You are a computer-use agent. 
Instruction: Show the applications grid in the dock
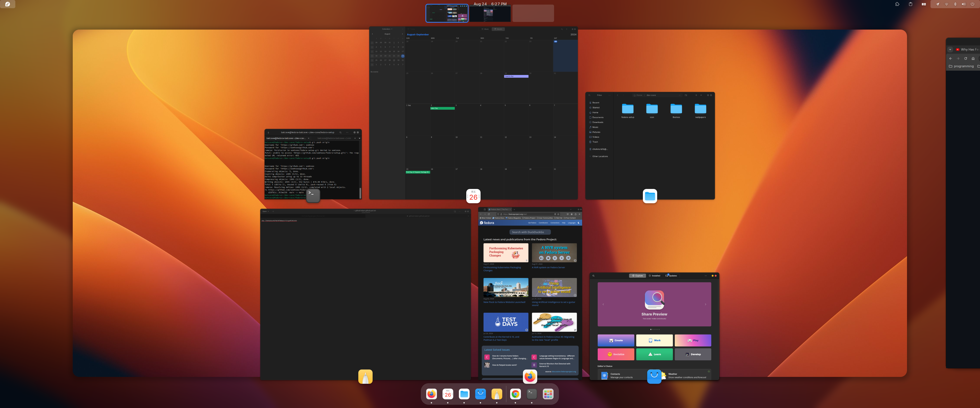pyautogui.click(x=548, y=394)
